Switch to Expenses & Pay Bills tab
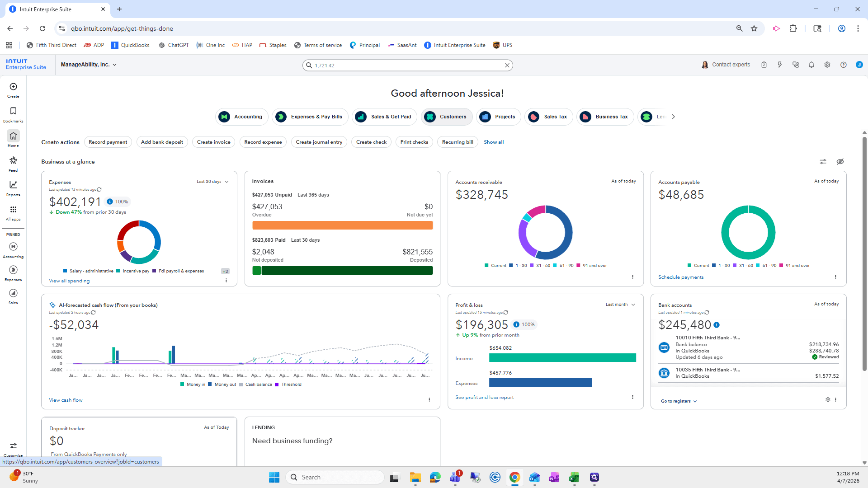Image resolution: width=868 pixels, height=488 pixels. coord(310,117)
